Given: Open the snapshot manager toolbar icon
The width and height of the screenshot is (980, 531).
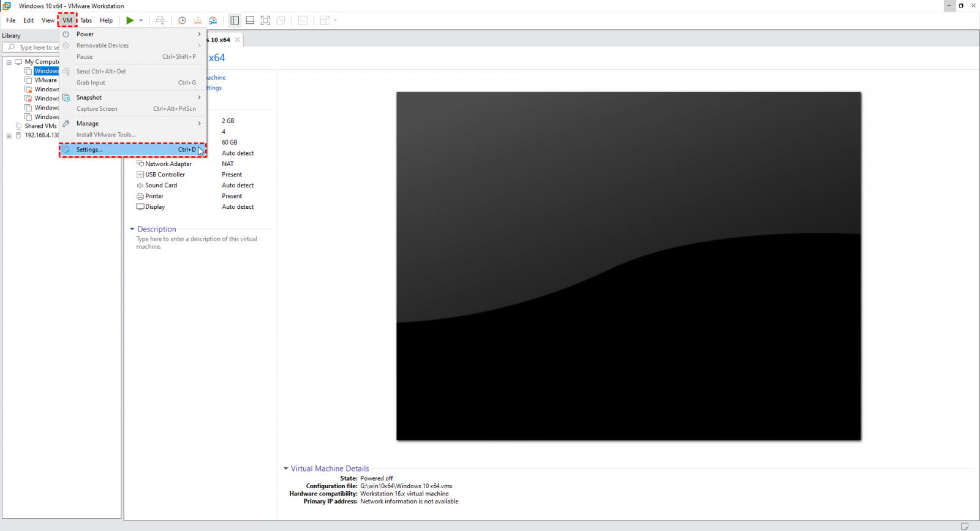Looking at the screenshot, I should click(x=213, y=20).
